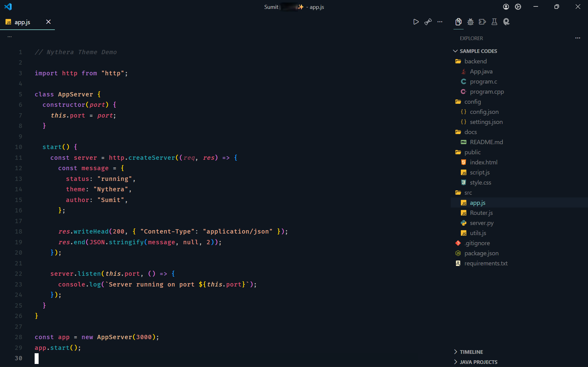Click the satellite icon beside Run button
This screenshot has height=367, width=588.
coord(428,22)
